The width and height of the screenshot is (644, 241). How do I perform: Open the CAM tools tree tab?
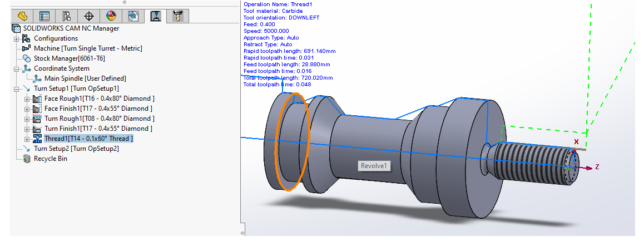(x=178, y=16)
